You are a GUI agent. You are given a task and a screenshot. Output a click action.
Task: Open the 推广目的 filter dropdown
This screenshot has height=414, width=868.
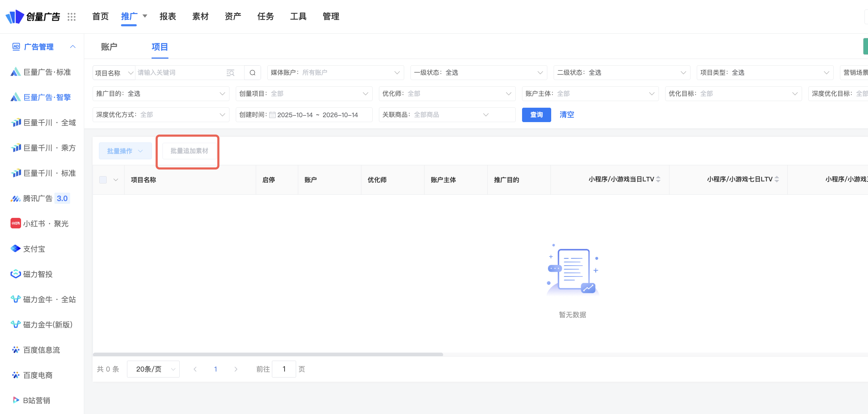coord(161,94)
